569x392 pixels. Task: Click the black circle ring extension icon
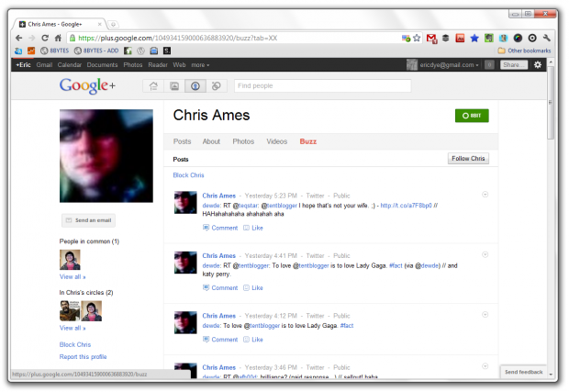532,38
